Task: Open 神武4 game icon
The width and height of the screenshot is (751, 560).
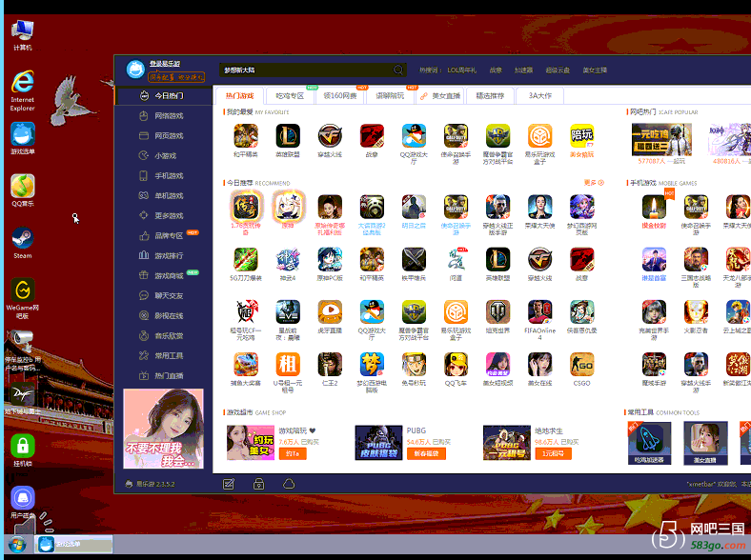Action: pos(288,259)
